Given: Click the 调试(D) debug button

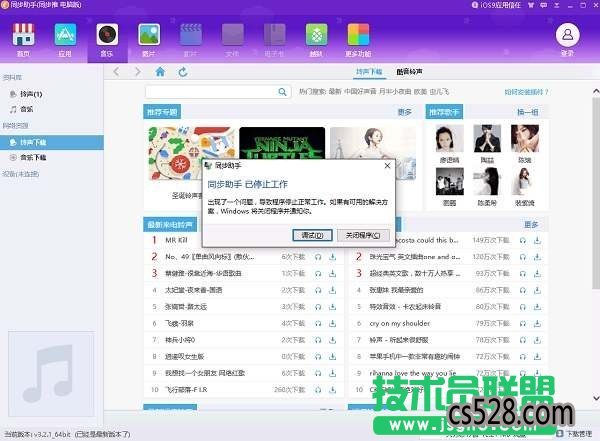Looking at the screenshot, I should pos(312,235).
